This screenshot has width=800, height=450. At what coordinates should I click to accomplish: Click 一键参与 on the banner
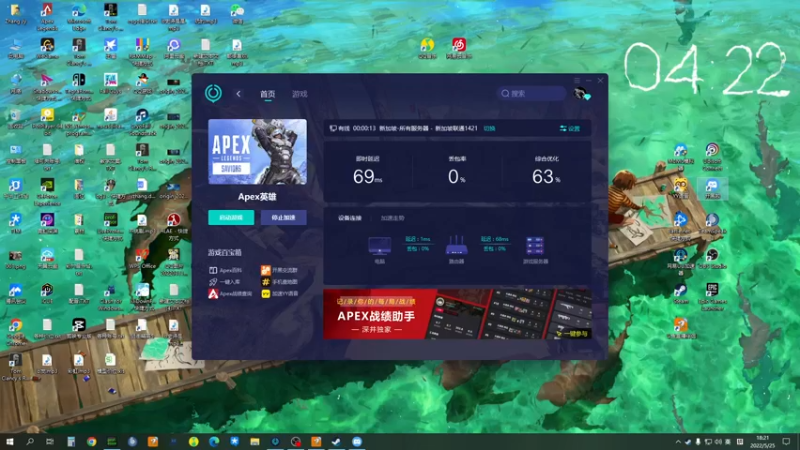point(572,334)
